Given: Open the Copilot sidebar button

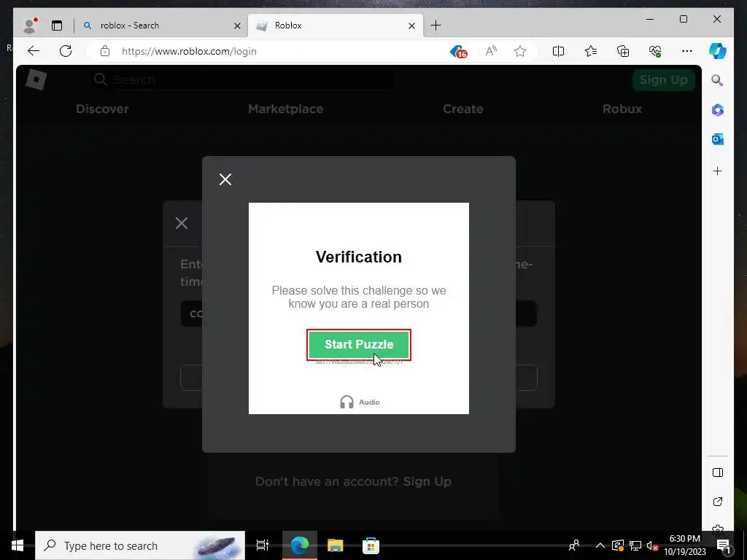Looking at the screenshot, I should coord(718,51).
